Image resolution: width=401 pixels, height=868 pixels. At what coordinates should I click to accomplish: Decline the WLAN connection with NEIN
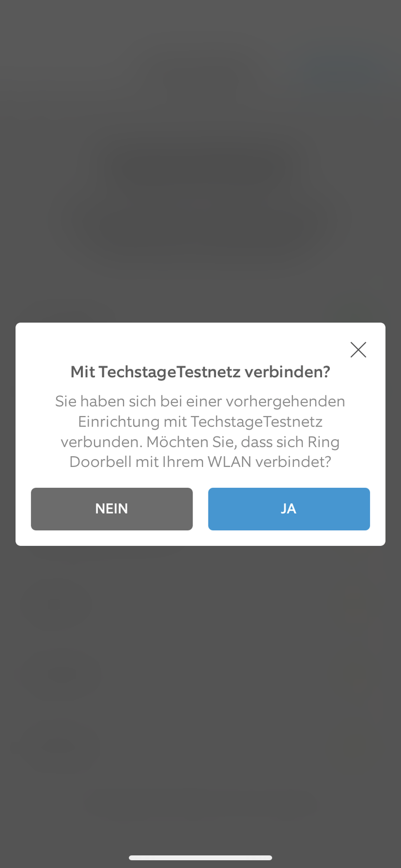point(112,509)
